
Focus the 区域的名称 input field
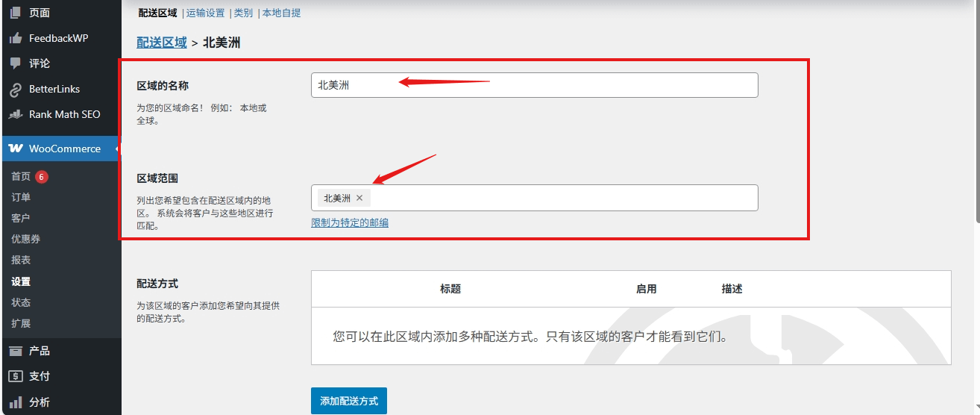click(534, 85)
